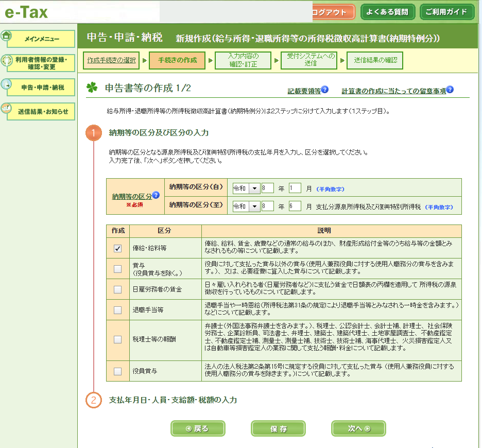The height and width of the screenshot is (448, 482).
Task: Click the 役員賞与 row label
Action: [x=145, y=371]
